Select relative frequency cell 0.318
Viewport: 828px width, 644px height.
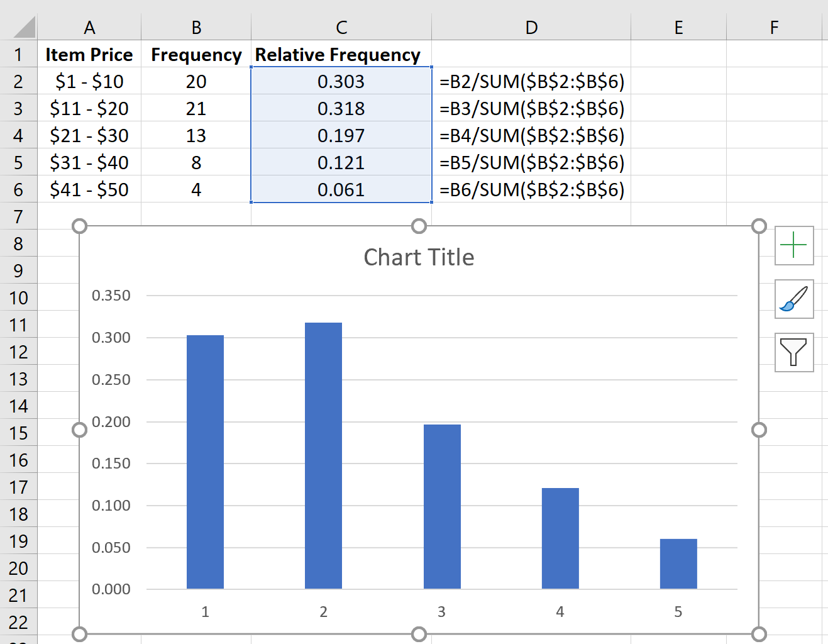(341, 109)
